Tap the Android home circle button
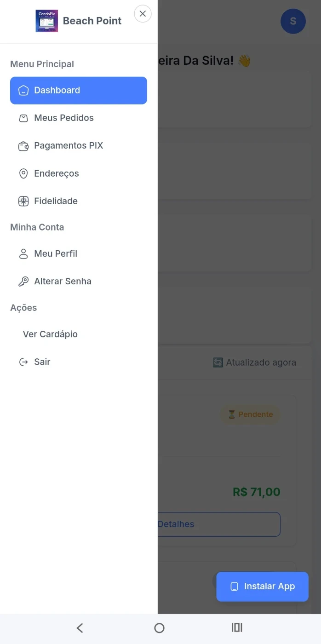 pyautogui.click(x=159, y=628)
